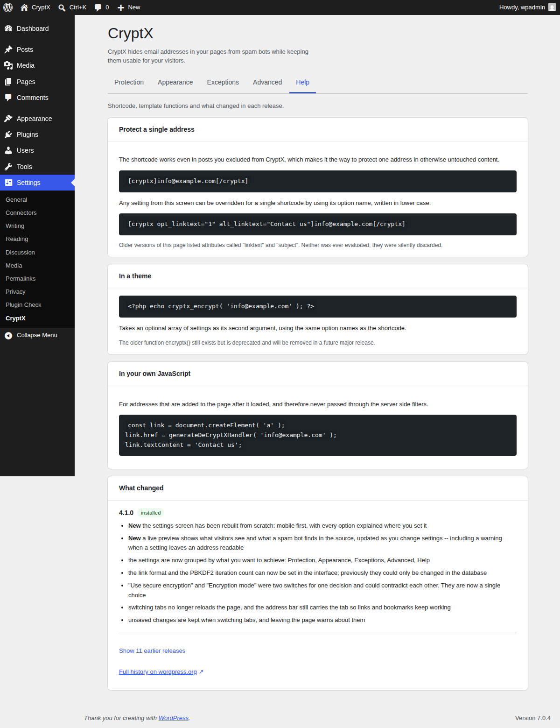
Task: Click Version 7.0.4 footer text
Action: pos(533,718)
